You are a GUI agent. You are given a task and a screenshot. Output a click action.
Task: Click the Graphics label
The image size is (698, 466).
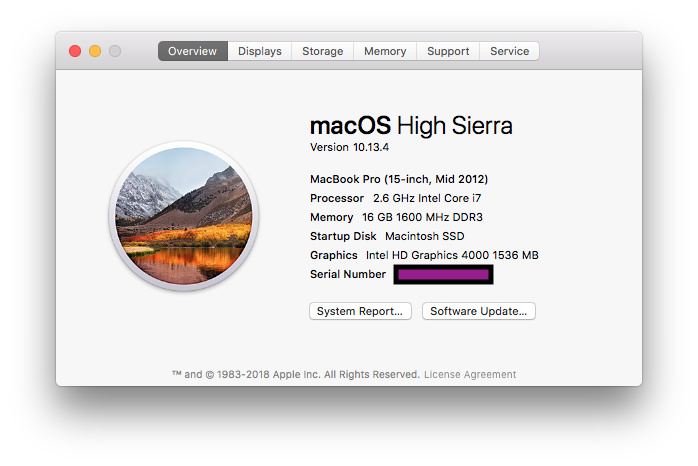[334, 255]
